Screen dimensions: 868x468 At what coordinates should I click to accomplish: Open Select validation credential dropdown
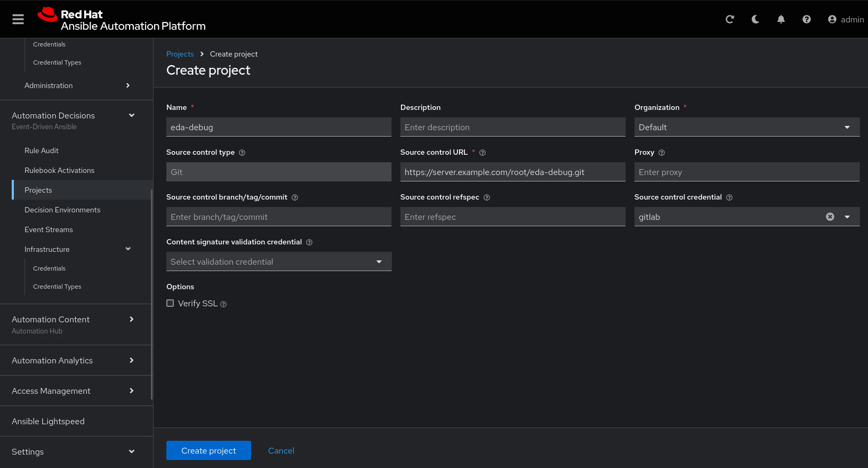pos(279,261)
